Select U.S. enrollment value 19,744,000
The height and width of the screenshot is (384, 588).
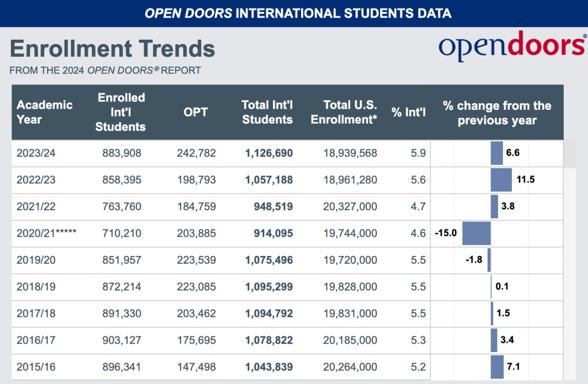tap(350, 233)
